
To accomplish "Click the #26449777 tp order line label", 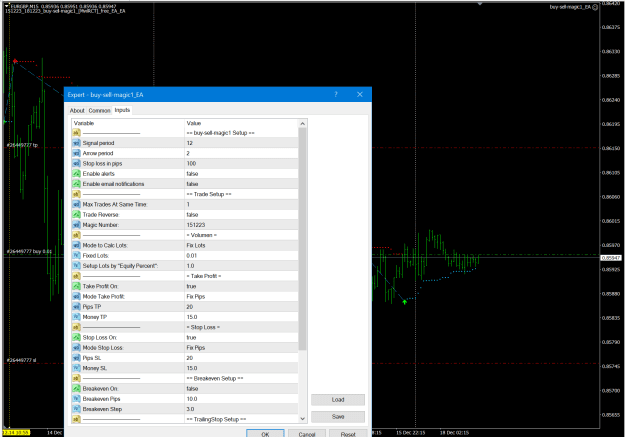I will (22, 145).
